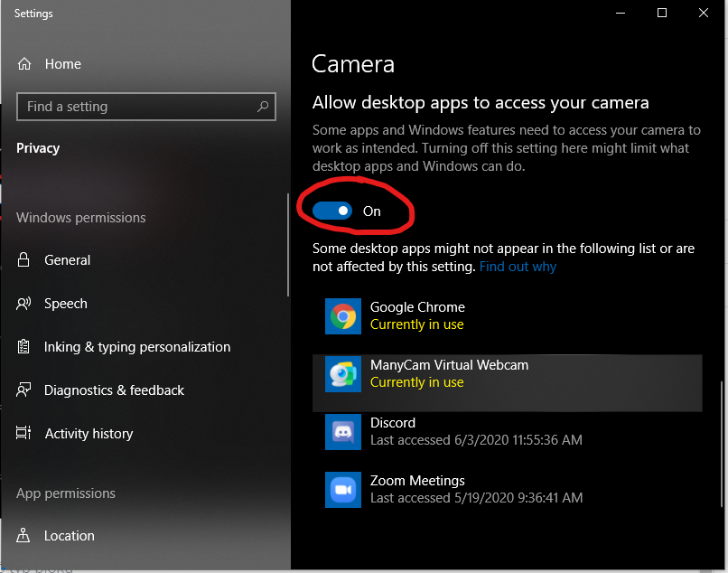Click Zoom 'Last accessed 5/19/2020 9:36:41 AM'
This screenshot has width=728, height=573.
(x=476, y=498)
